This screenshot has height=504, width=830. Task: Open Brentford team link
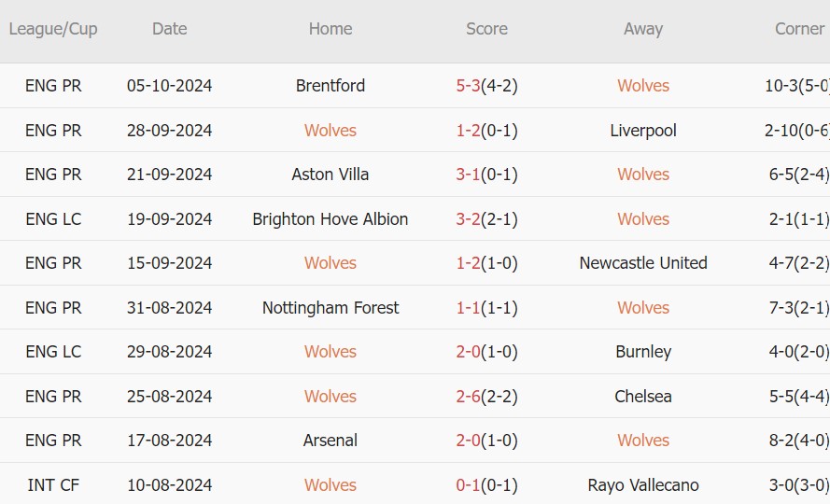coord(331,86)
